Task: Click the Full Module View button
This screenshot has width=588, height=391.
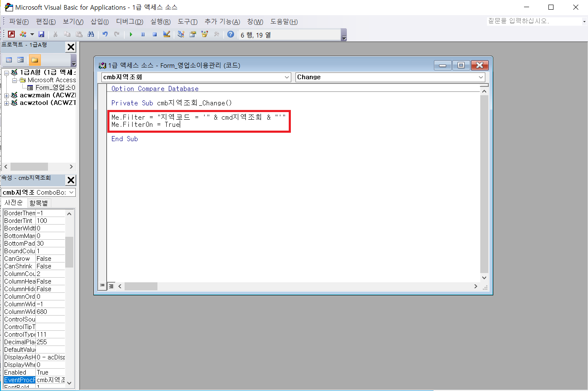Action: click(111, 286)
